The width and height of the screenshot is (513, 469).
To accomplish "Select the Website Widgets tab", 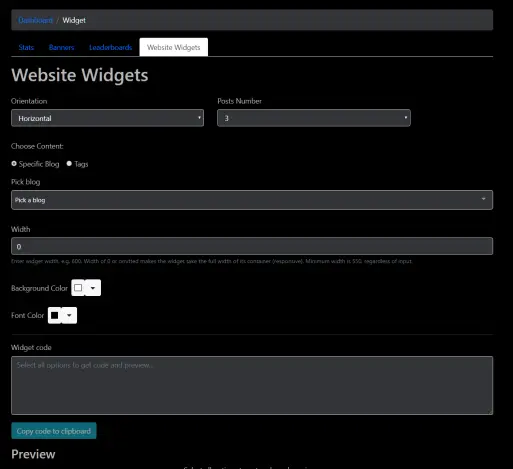I will coord(174,47).
